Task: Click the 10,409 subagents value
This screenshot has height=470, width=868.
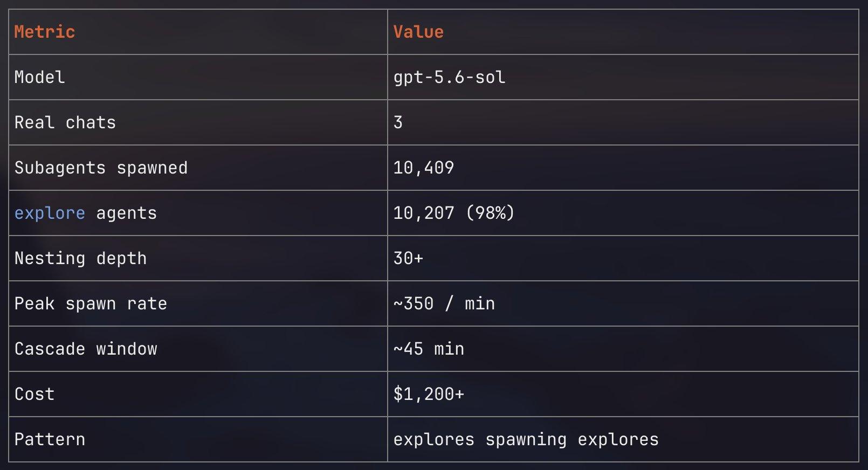Action: point(424,168)
